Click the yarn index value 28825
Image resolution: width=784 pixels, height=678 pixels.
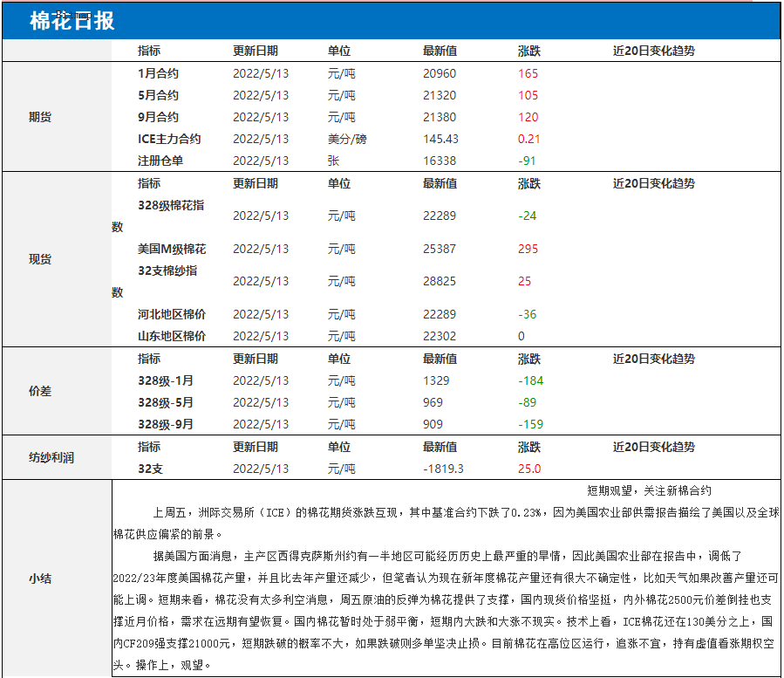(x=440, y=281)
